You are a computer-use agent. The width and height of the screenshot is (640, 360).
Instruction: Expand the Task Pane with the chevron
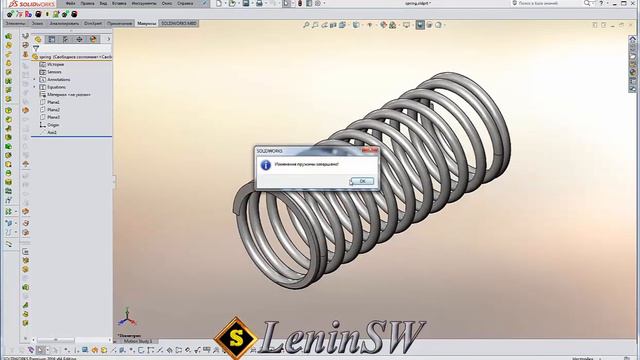pyautogui.click(x=633, y=39)
